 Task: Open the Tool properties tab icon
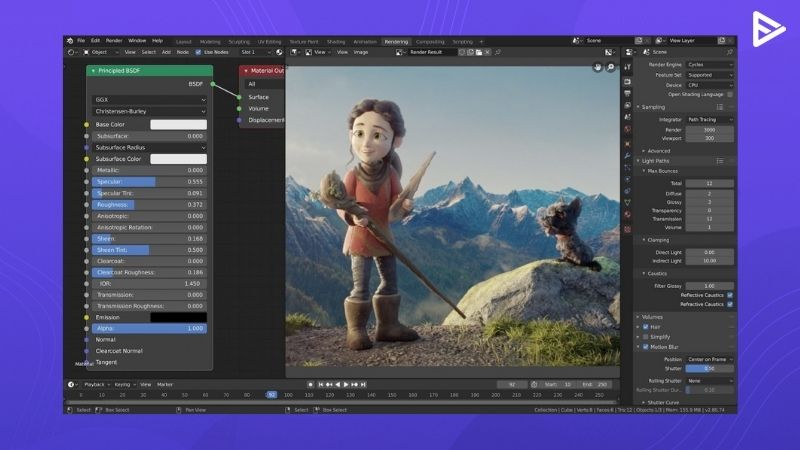[x=628, y=67]
